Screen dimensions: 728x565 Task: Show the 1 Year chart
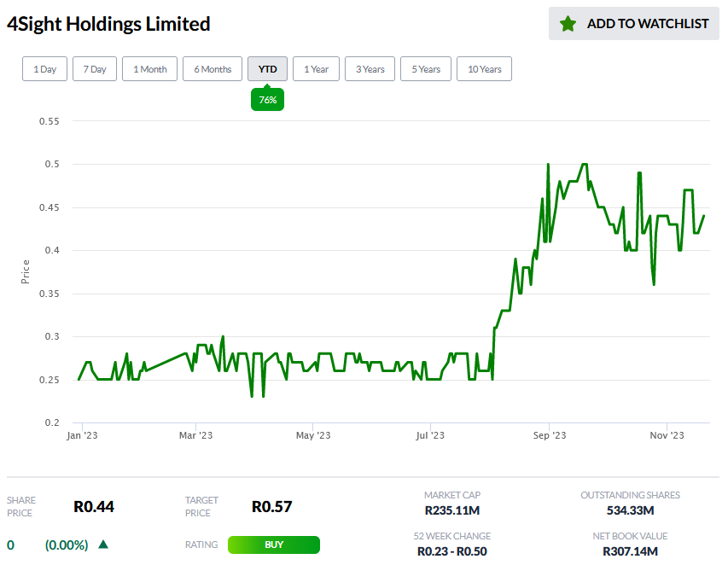pyautogui.click(x=316, y=69)
